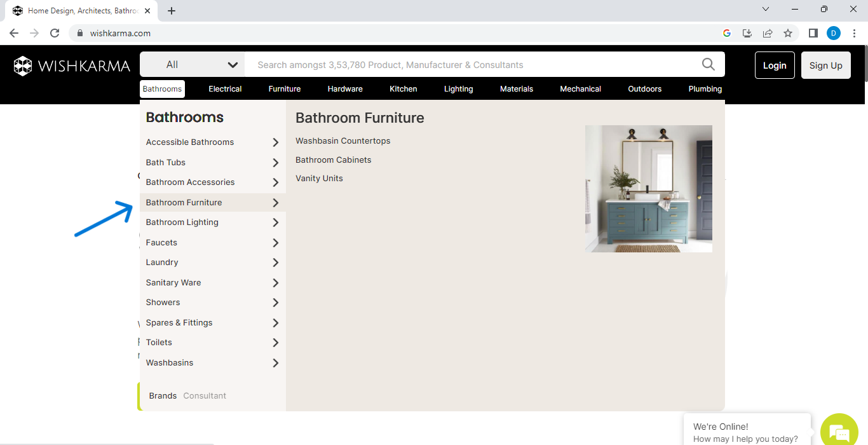Switch to the Consultant tab
This screenshot has width=868, height=445.
click(x=205, y=395)
